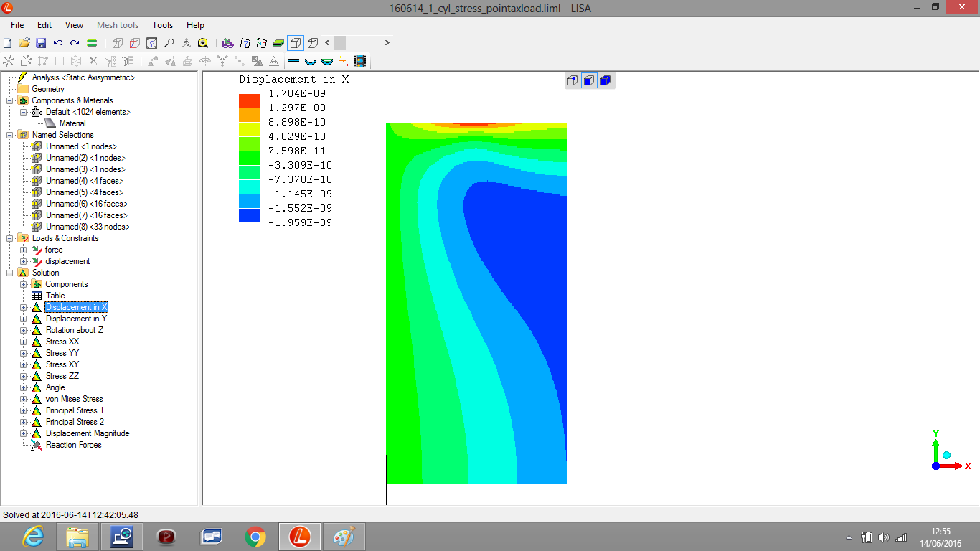The width and height of the screenshot is (980, 551).
Task: Expand the von Mises Stress node
Action: click(23, 399)
